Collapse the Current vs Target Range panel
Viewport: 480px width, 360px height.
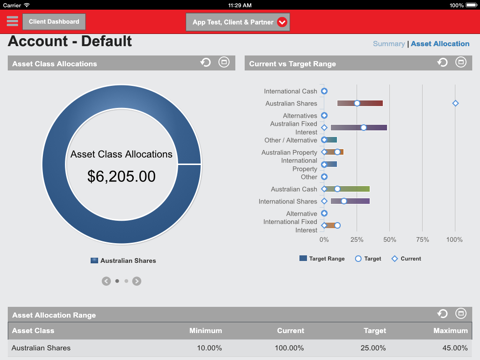461,62
